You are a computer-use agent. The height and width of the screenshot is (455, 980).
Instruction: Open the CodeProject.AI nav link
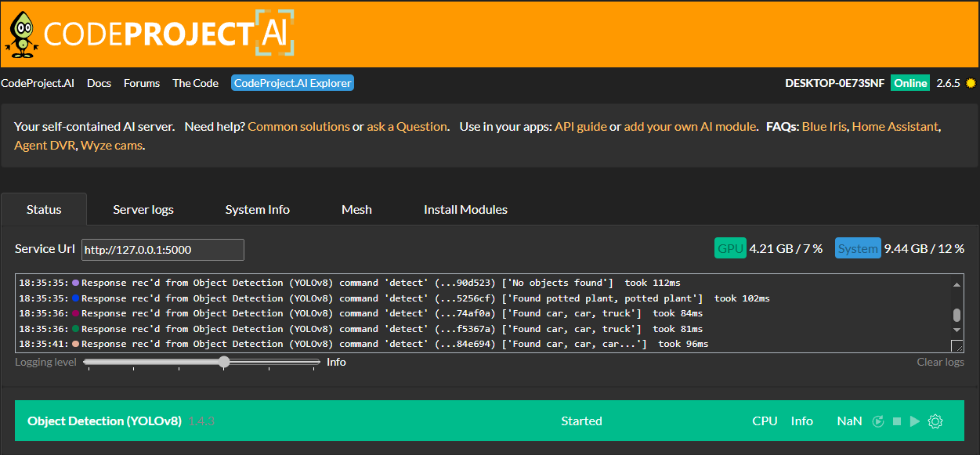point(38,83)
